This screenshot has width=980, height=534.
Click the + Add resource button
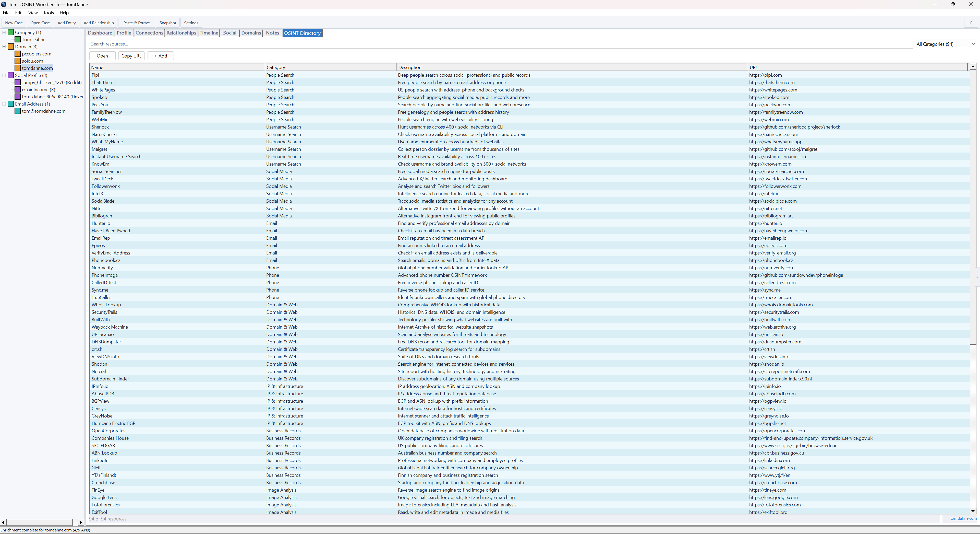(161, 56)
